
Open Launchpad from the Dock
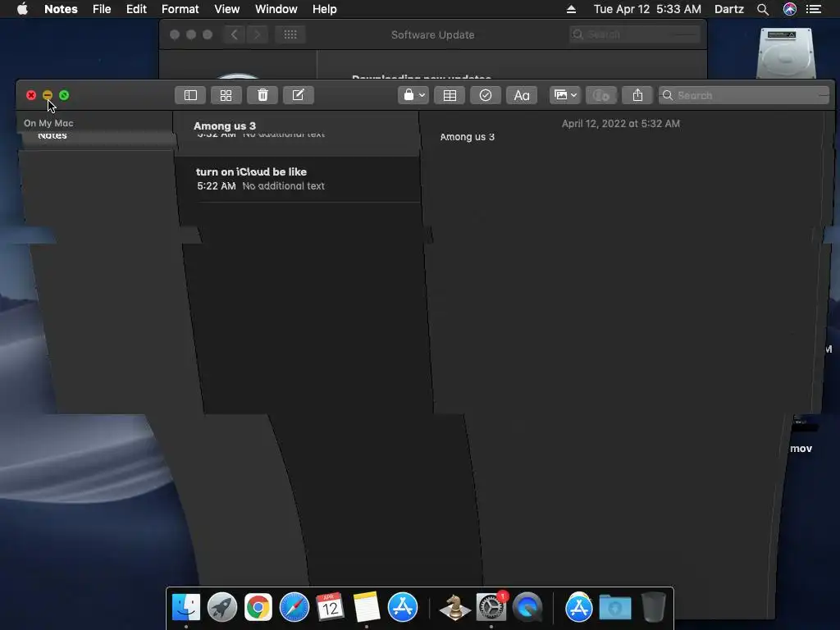(x=221, y=607)
